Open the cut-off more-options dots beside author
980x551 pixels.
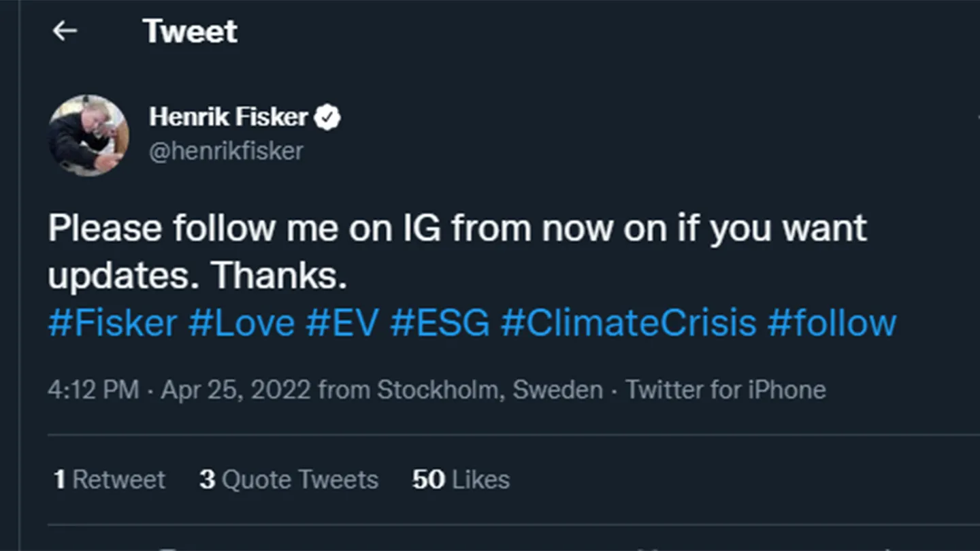tap(977, 118)
